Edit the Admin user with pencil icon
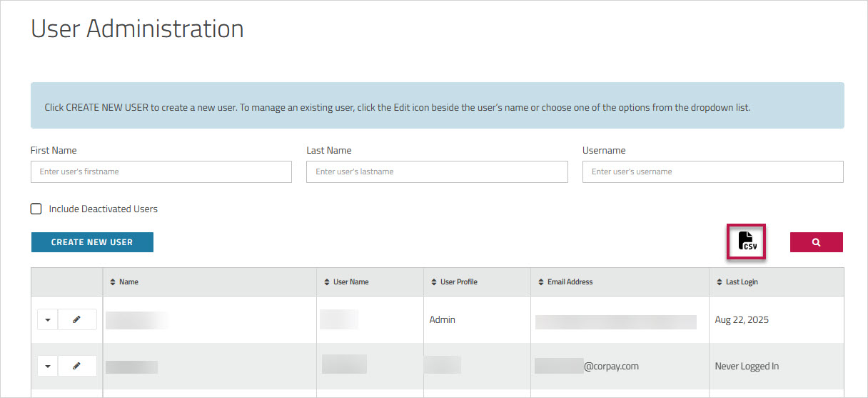Image resolution: width=868 pixels, height=398 pixels. 76,319
